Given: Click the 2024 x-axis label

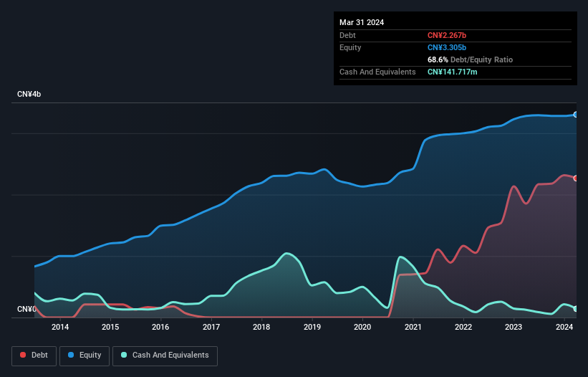Looking at the screenshot, I should tap(564, 327).
